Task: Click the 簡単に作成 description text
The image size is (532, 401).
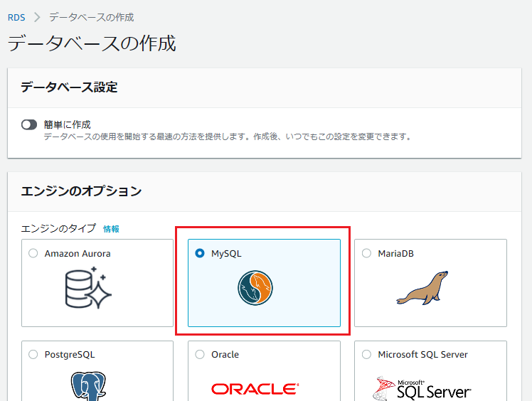Action: pos(228,137)
